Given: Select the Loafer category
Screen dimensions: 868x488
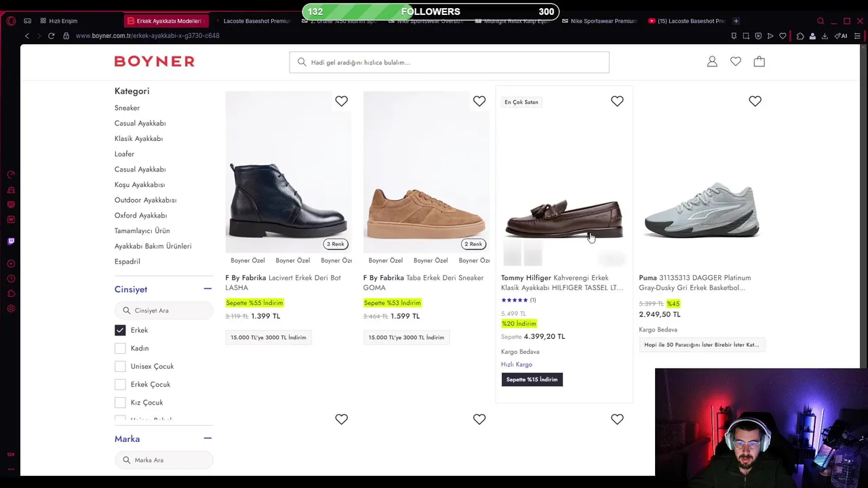Looking at the screenshot, I should tap(124, 154).
